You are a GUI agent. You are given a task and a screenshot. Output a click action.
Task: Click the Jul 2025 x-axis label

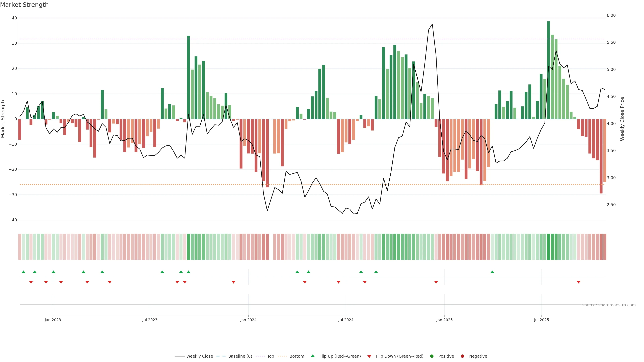(x=541, y=320)
